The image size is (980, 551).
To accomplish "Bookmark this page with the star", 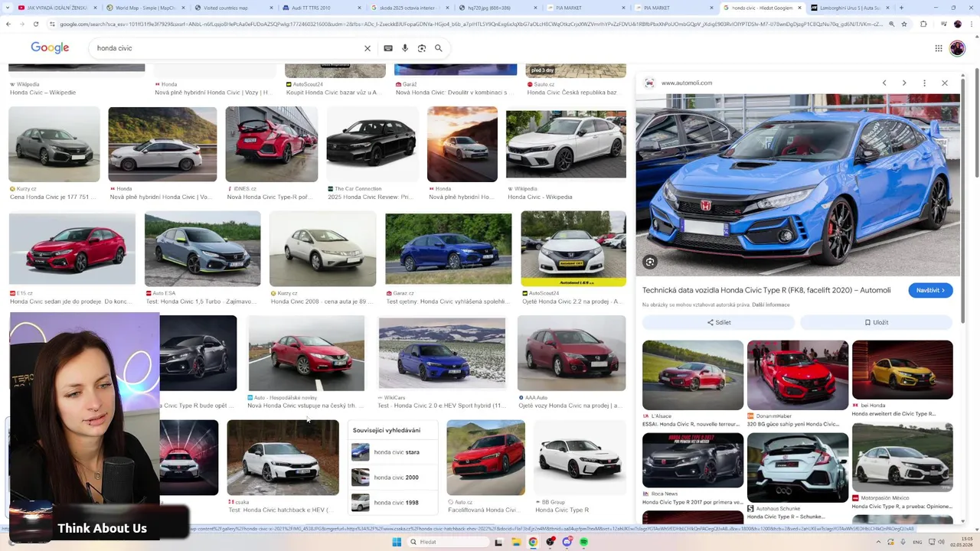I will (x=906, y=24).
